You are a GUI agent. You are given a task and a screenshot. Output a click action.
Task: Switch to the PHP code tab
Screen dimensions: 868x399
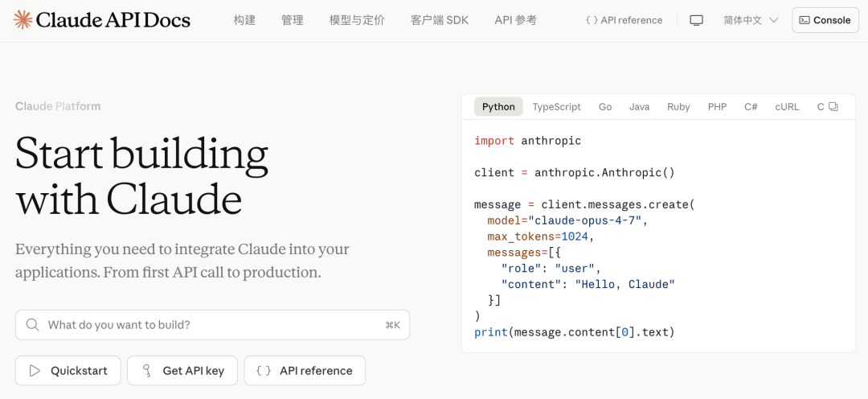(x=718, y=107)
